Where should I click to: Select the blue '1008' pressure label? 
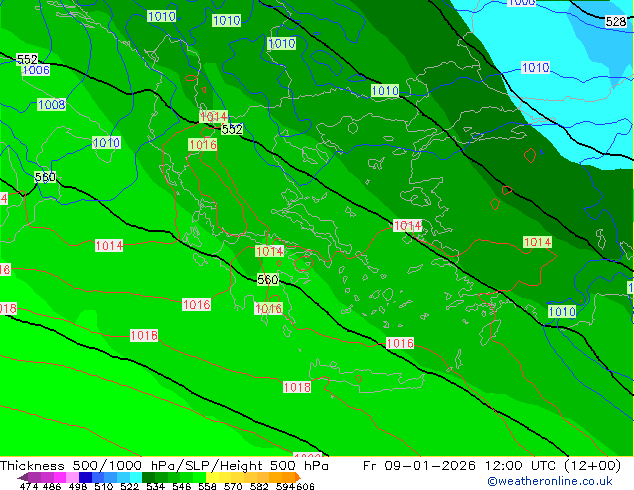point(52,105)
